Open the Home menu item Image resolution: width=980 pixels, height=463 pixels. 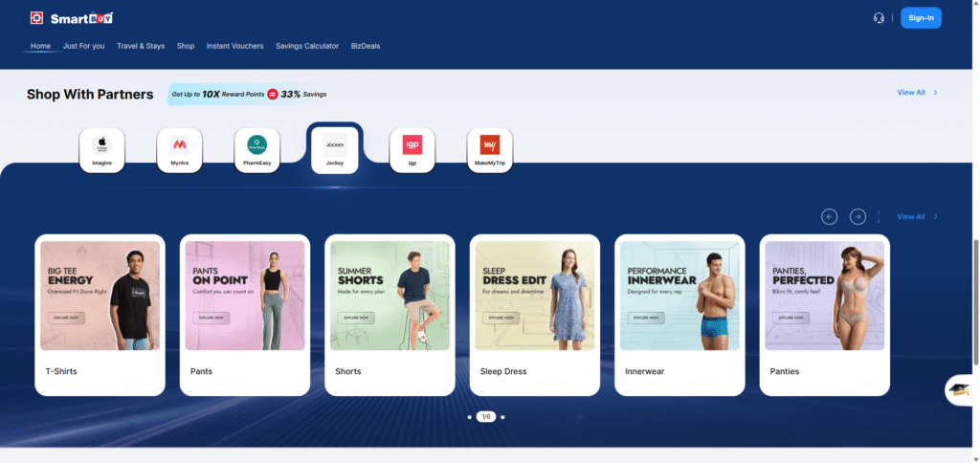click(40, 46)
